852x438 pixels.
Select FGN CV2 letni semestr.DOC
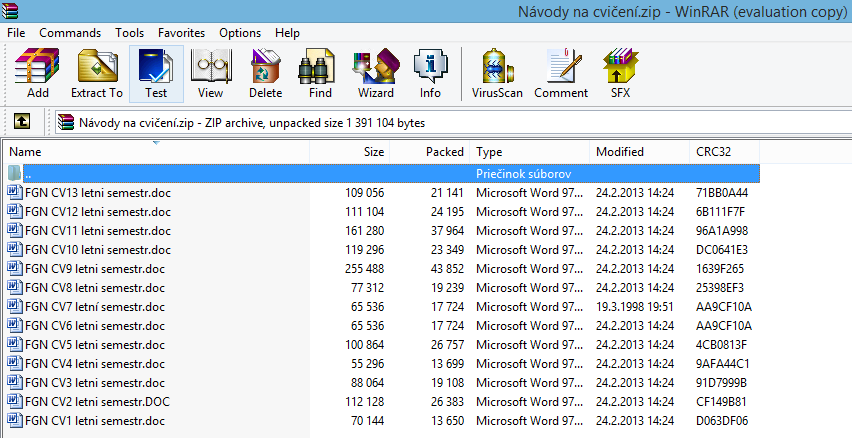click(x=97, y=402)
